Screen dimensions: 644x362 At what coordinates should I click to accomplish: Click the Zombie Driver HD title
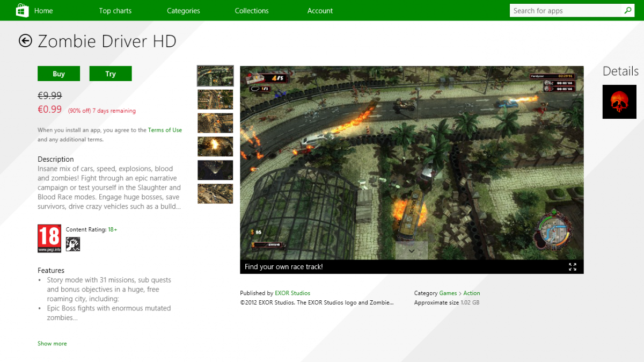point(107,41)
